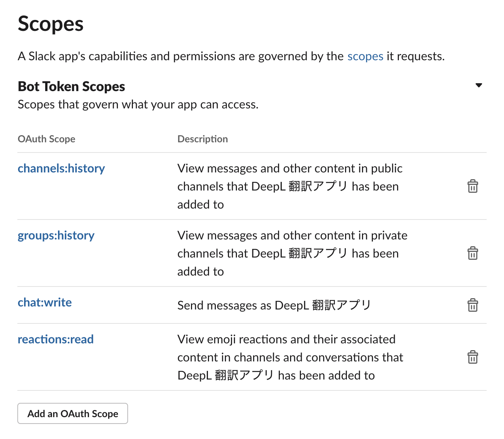Click the channels:history description text
The width and height of the screenshot is (504, 439).
point(290,186)
